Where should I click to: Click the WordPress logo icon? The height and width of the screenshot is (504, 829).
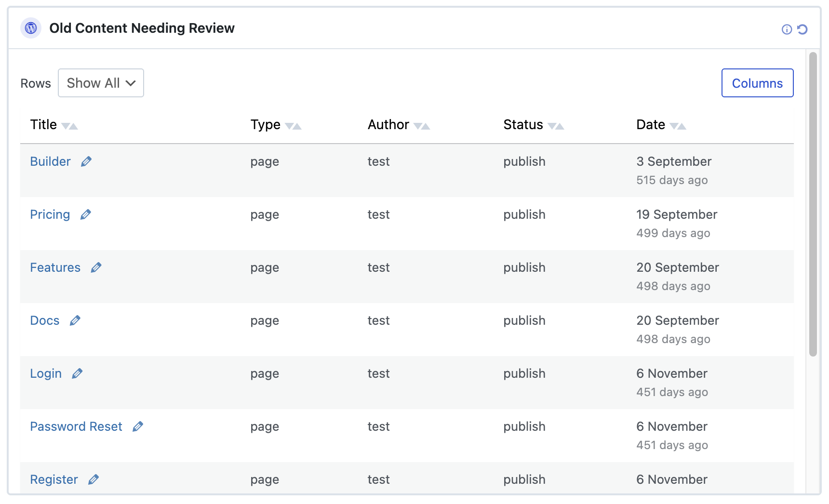pos(31,28)
